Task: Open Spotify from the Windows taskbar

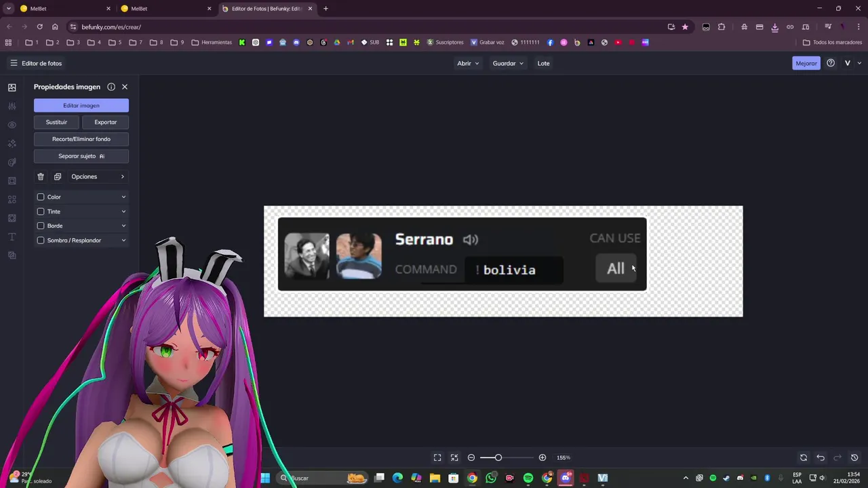Action: click(x=528, y=478)
